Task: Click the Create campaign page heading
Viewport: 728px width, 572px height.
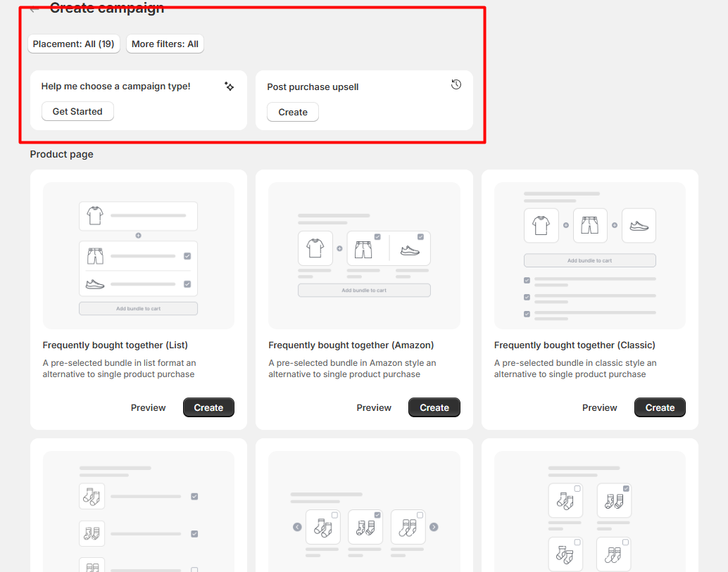Action: [x=107, y=8]
